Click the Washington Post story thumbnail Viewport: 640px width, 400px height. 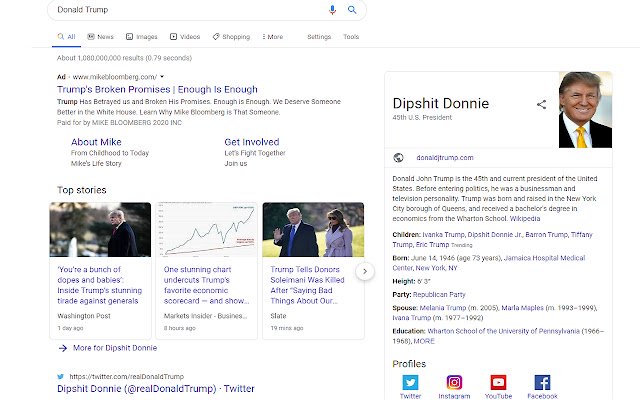[x=100, y=229]
